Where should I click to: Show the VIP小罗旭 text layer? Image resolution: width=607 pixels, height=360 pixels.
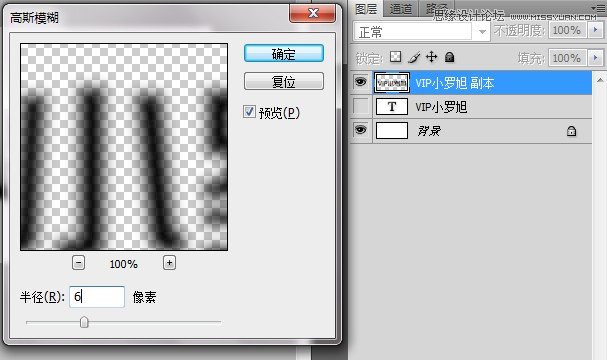360,106
